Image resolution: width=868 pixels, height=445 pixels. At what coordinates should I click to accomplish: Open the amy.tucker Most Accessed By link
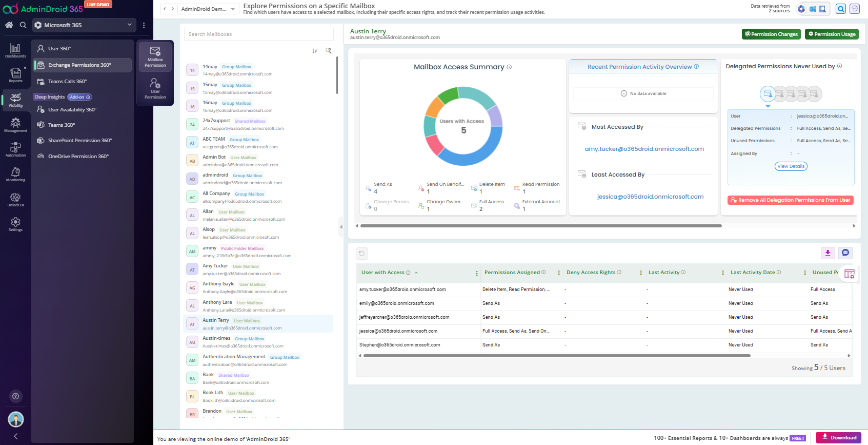(x=644, y=149)
